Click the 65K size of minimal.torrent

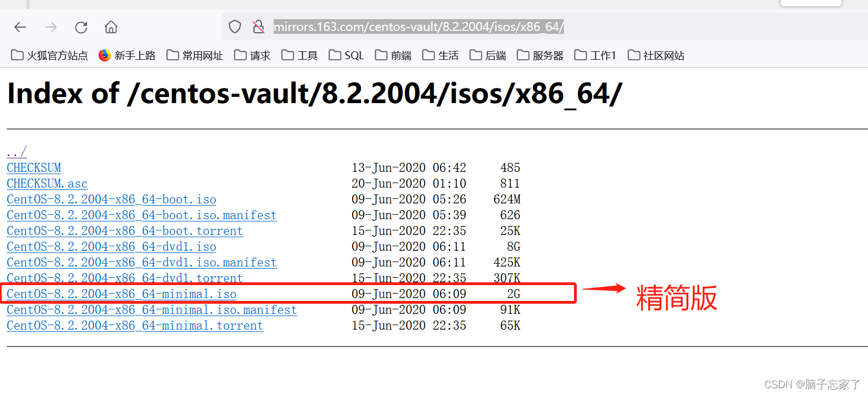[510, 326]
